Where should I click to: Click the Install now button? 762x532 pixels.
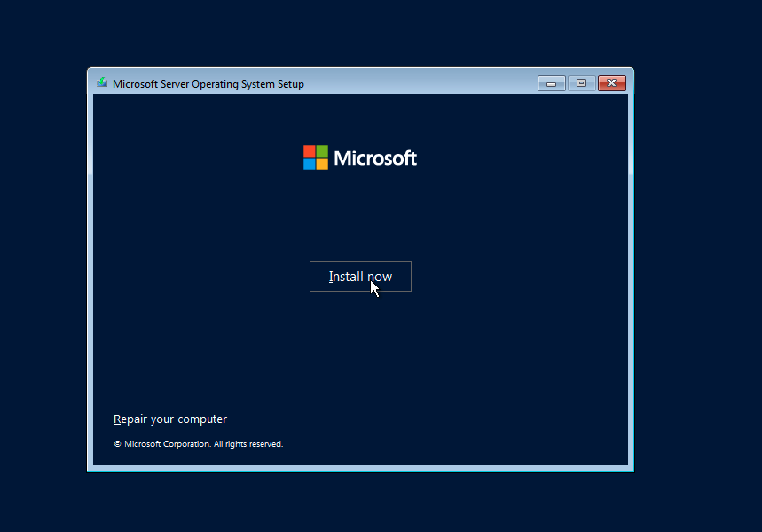click(360, 276)
